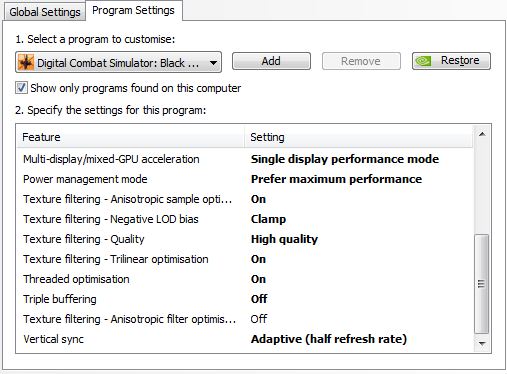The image size is (507, 374).
Task: Click the greyed-out Remove button
Action: [x=361, y=61]
